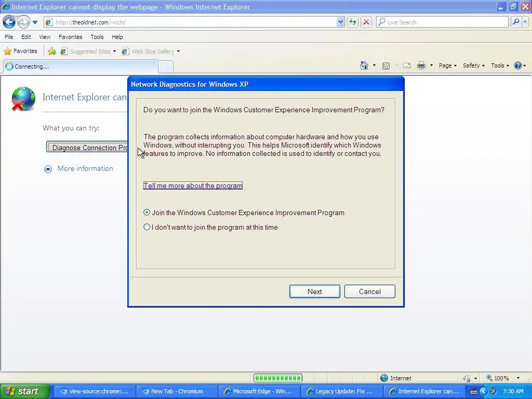Click the privacy/popup blocker status icon

[467, 378]
